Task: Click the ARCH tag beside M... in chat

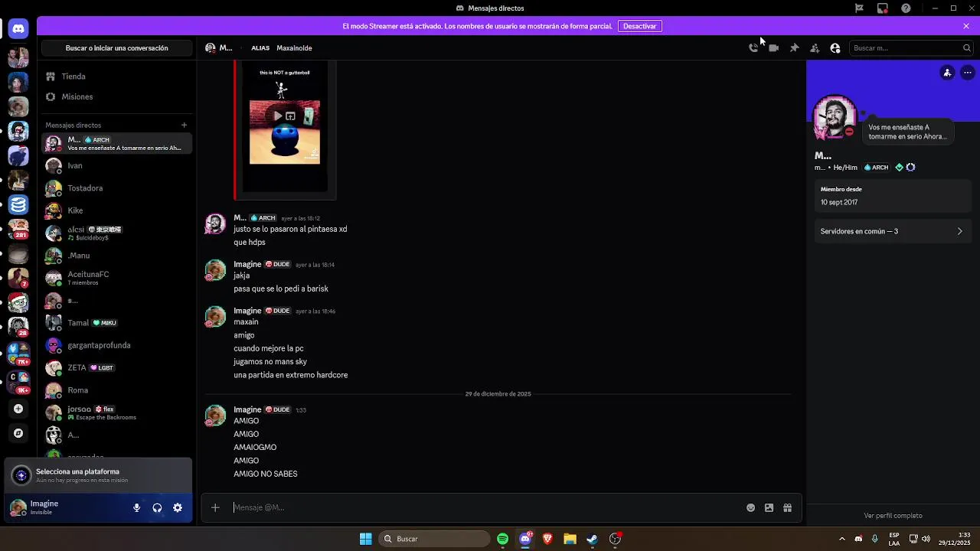Action: 263,218
